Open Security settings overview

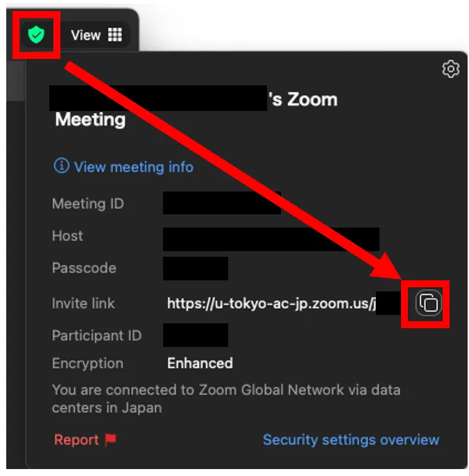tap(351, 440)
